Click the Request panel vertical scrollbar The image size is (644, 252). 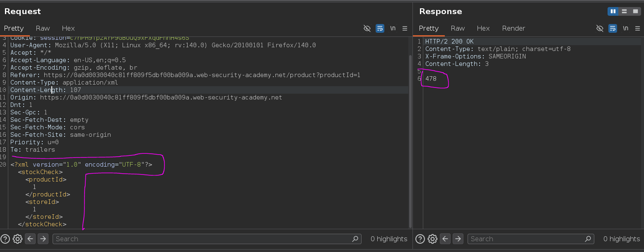(410, 141)
